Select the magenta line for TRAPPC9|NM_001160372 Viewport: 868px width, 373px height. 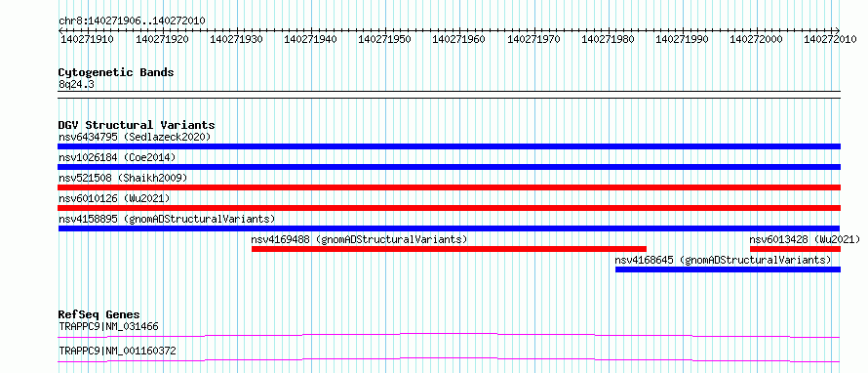(x=449, y=359)
